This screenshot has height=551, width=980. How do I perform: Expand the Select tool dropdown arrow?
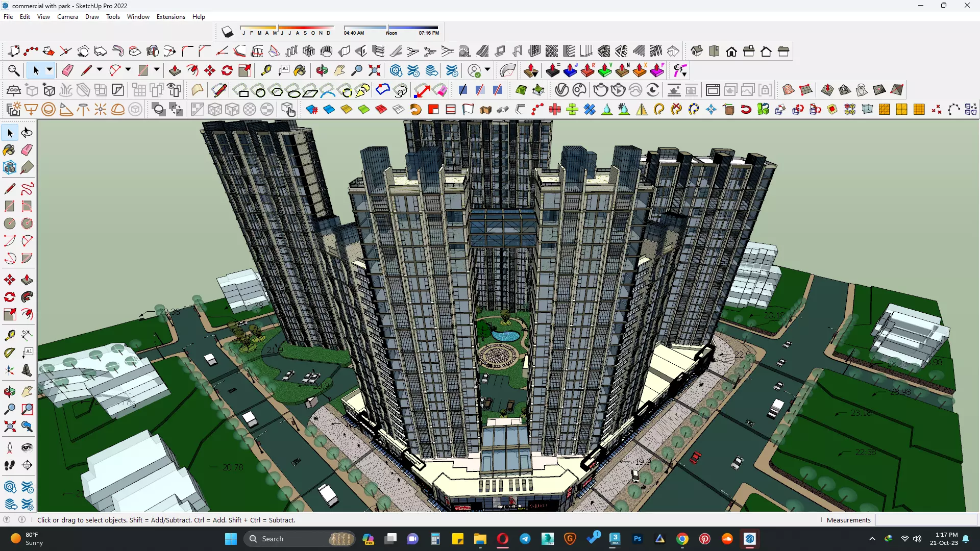[x=49, y=70]
